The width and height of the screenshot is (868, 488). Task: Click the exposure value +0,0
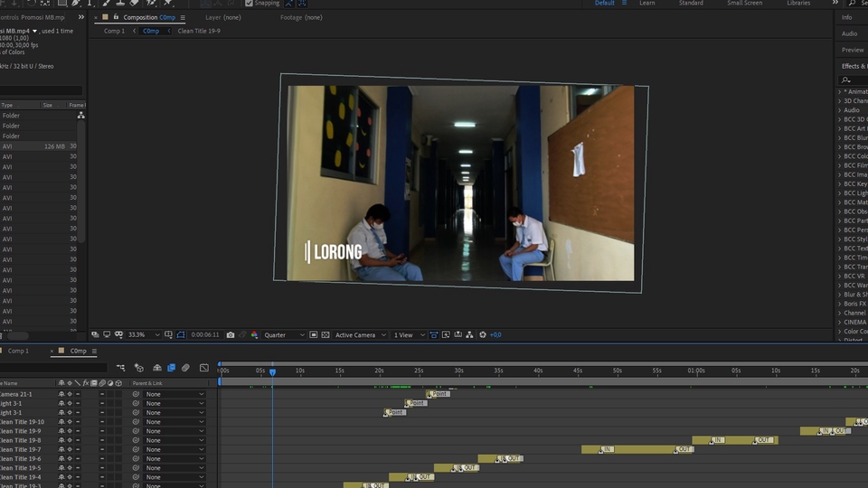tap(495, 334)
